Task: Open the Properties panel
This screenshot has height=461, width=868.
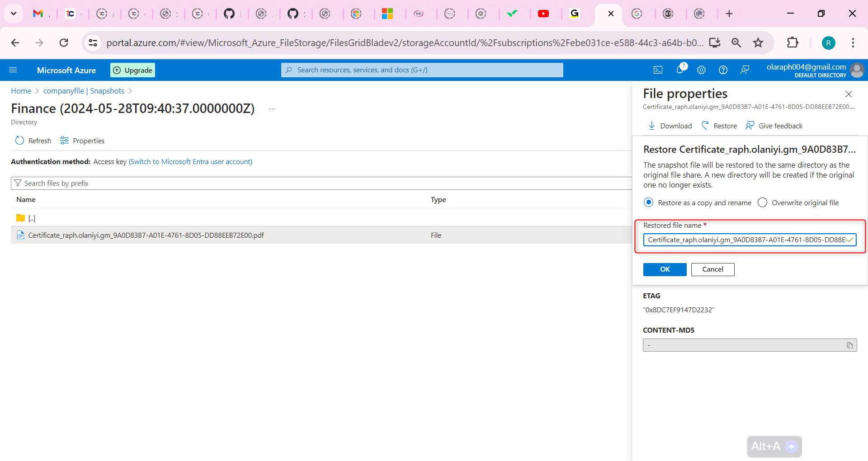Action: point(82,141)
